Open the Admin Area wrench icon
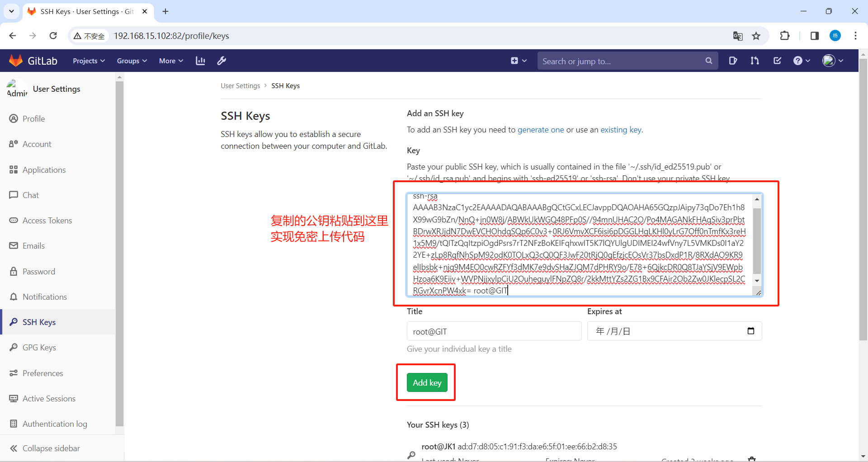This screenshot has height=462, width=868. (222, 61)
